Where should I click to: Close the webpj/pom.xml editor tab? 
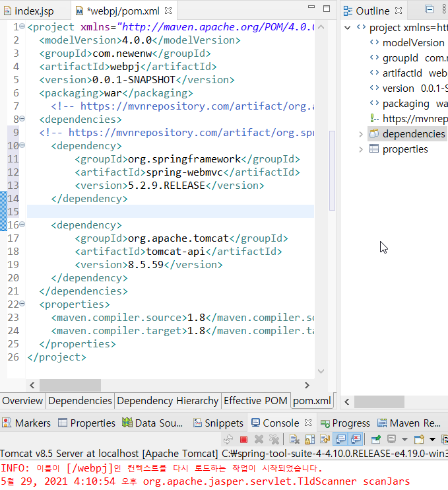click(x=168, y=11)
